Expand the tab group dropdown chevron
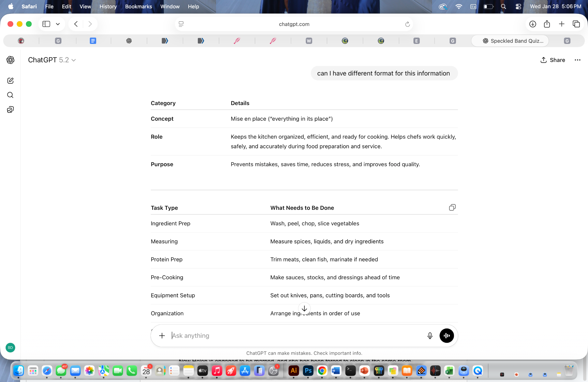The width and height of the screenshot is (588, 382). 58,24
